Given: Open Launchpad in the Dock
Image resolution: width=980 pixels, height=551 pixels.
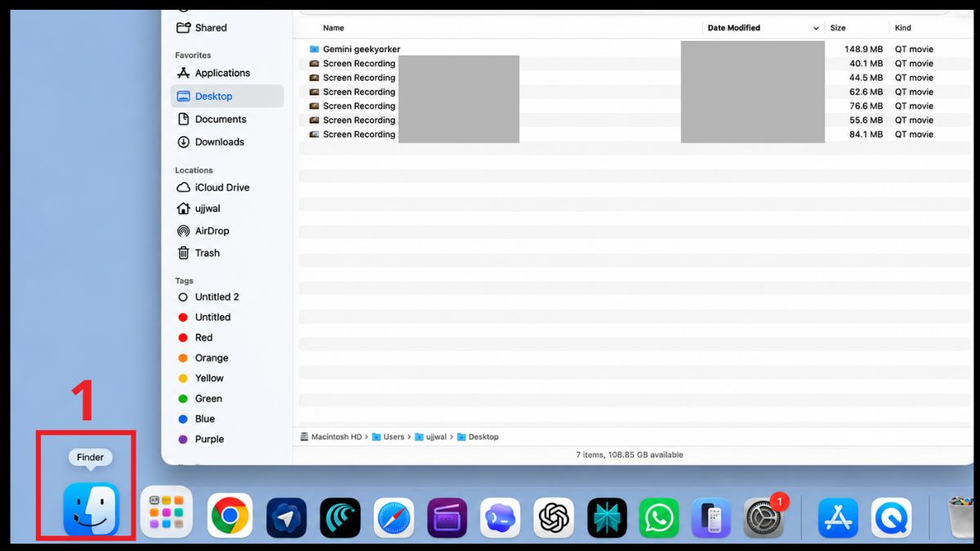Looking at the screenshot, I should [x=167, y=512].
